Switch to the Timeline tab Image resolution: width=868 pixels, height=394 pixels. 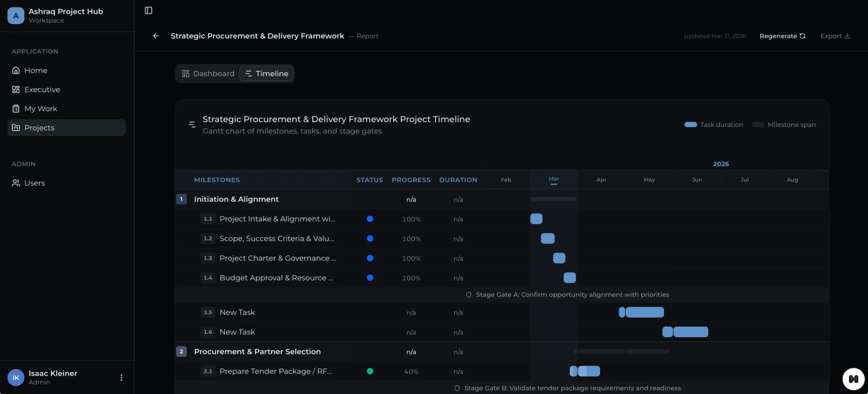click(266, 73)
